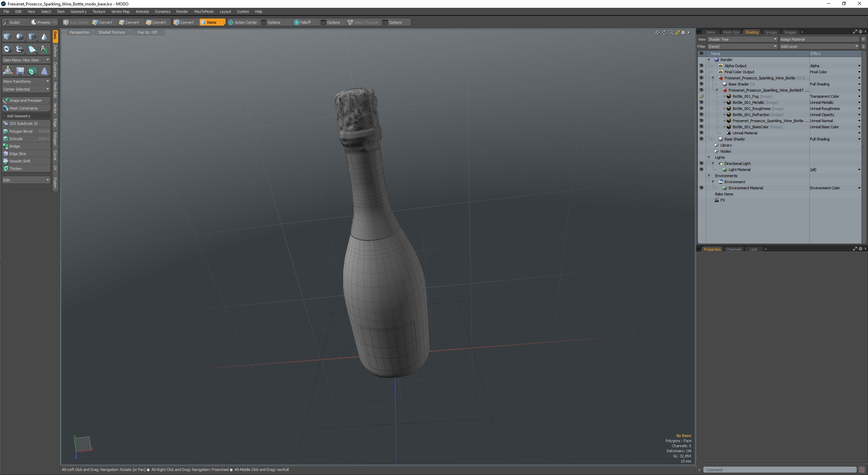Toggle visibility of Bottle_001_Roughness layer
The image size is (868, 475).
[701, 109]
